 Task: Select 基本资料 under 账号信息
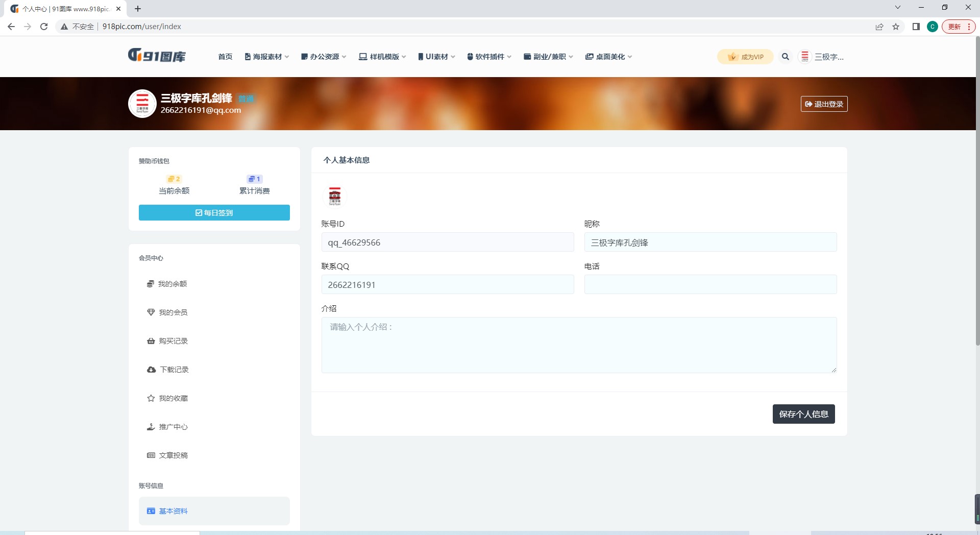click(173, 511)
